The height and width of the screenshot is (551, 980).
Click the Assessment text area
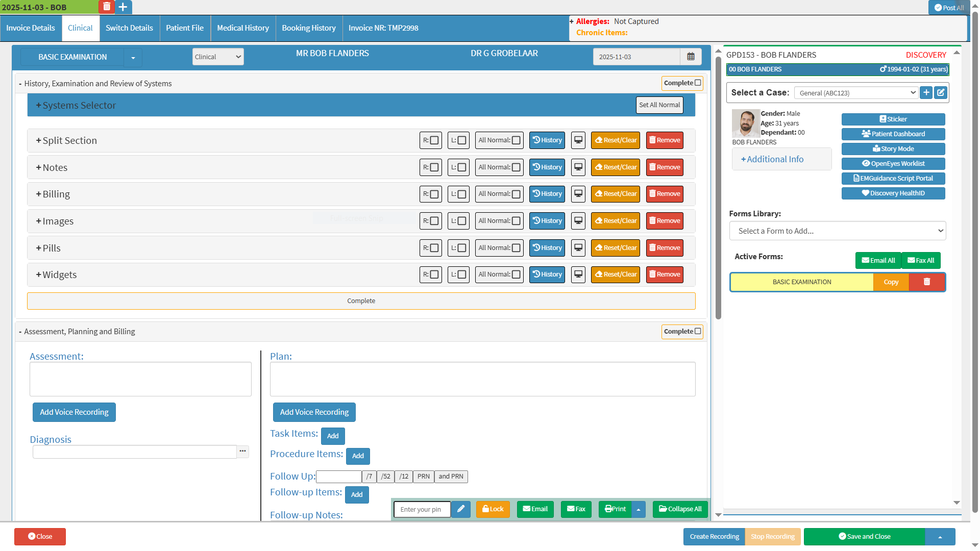click(140, 379)
